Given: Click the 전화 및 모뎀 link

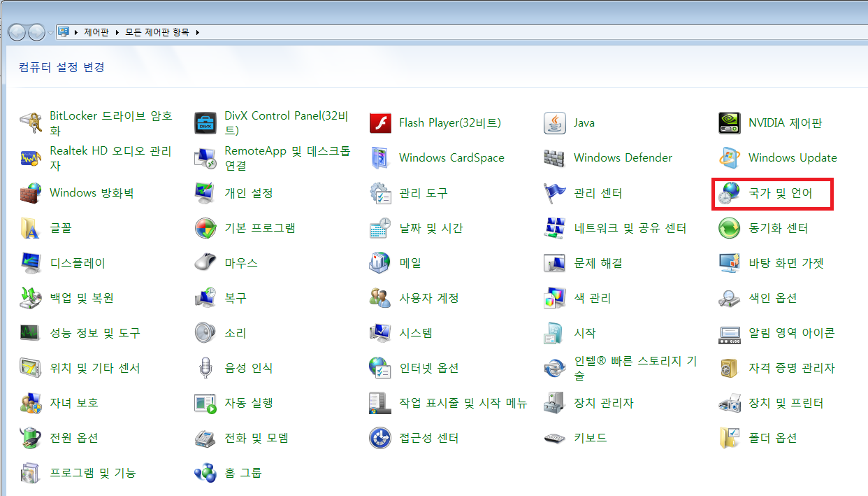Looking at the screenshot, I should [x=256, y=438].
